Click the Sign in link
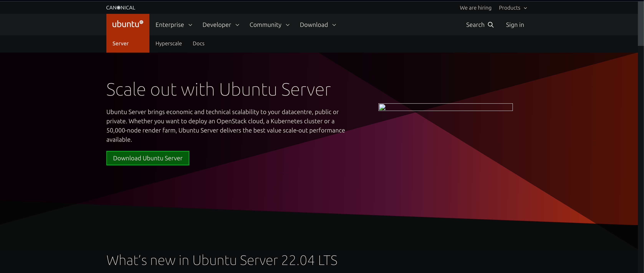The image size is (644, 273). (x=515, y=24)
